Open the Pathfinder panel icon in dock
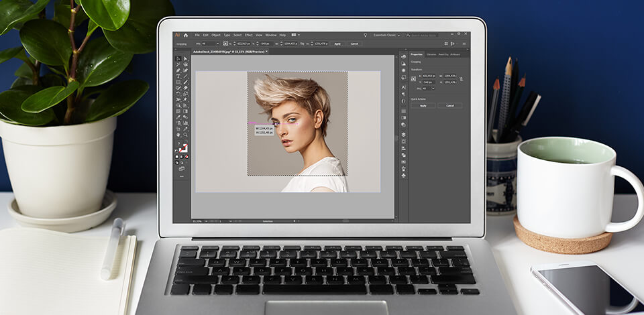This screenshot has width=644, height=315. (x=403, y=155)
